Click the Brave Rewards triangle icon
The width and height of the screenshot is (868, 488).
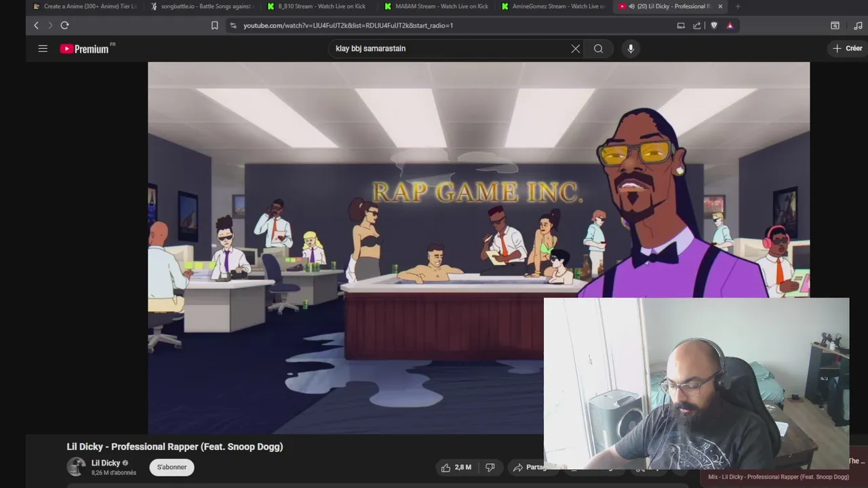click(730, 25)
